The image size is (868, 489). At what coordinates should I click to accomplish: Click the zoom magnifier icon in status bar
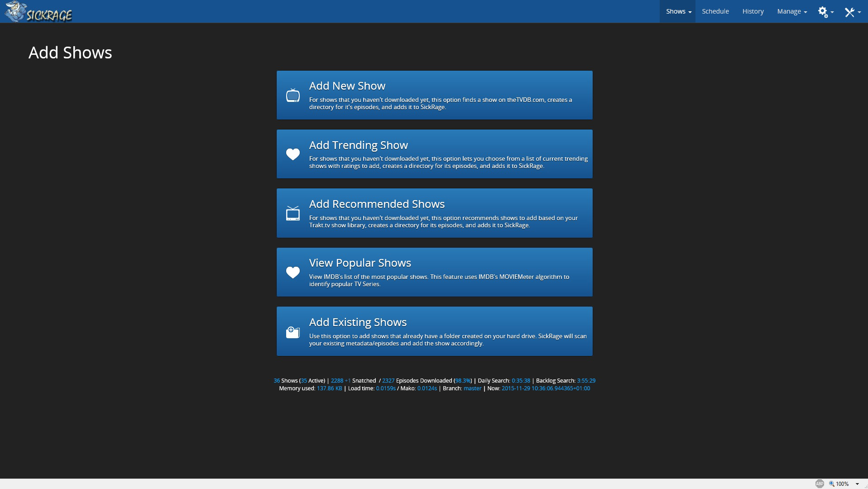(x=831, y=484)
